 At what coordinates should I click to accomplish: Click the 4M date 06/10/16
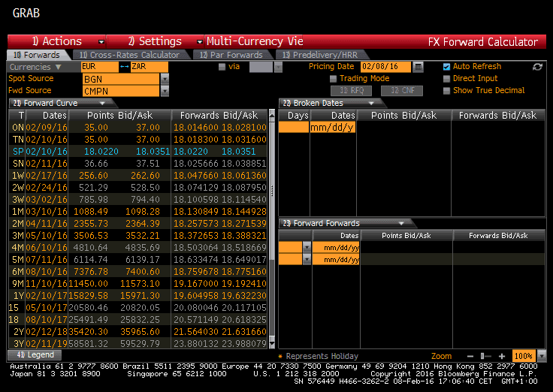click(46, 248)
